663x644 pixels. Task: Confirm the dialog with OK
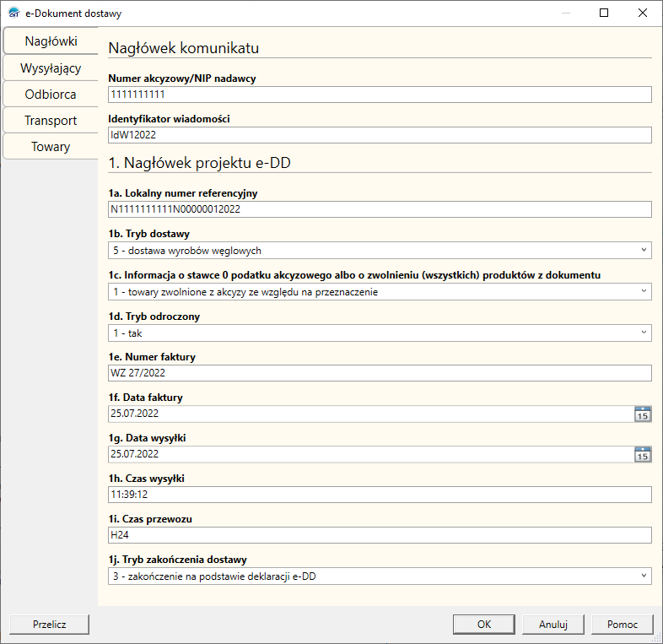[484, 625]
